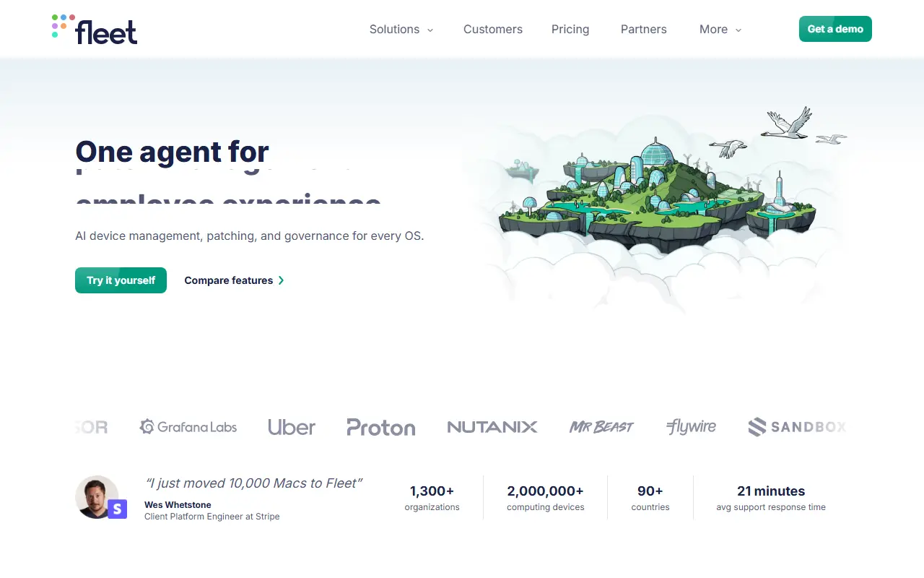Click the 21 minutes support response stat
Viewport: 924px width, 578px height.
(771, 498)
